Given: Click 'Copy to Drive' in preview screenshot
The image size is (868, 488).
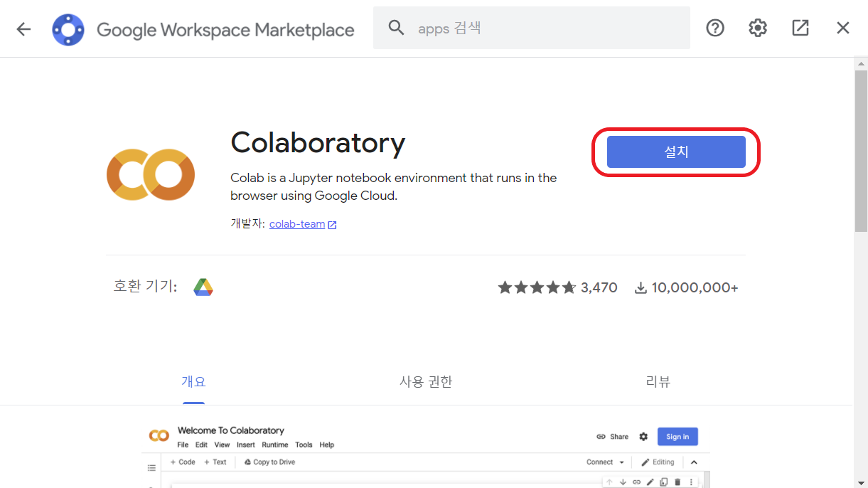Looking at the screenshot, I should (269, 462).
